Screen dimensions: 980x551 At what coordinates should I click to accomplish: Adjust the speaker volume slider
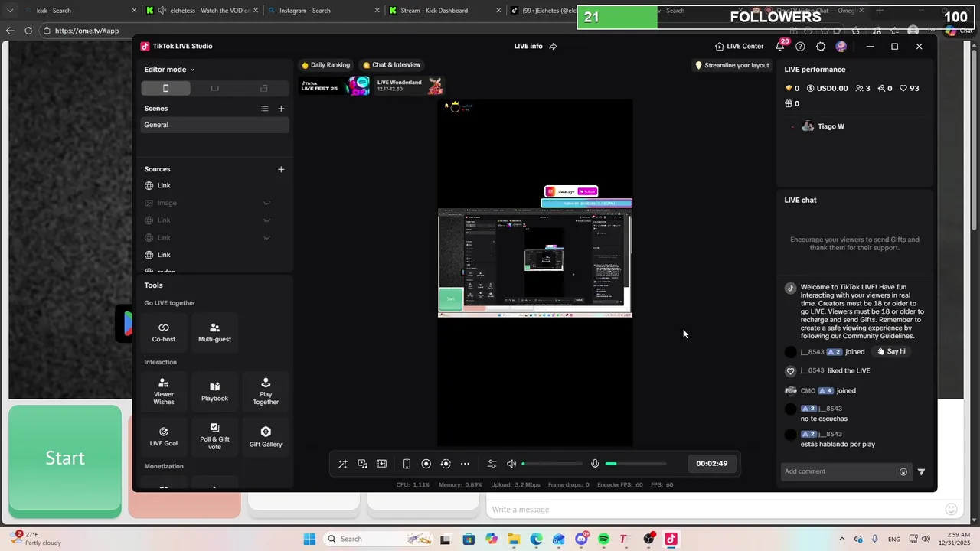(x=552, y=464)
